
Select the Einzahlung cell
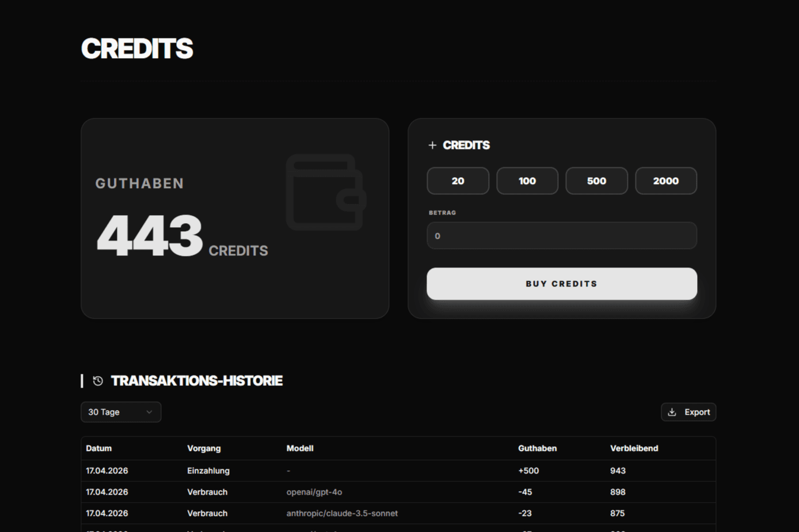click(208, 470)
